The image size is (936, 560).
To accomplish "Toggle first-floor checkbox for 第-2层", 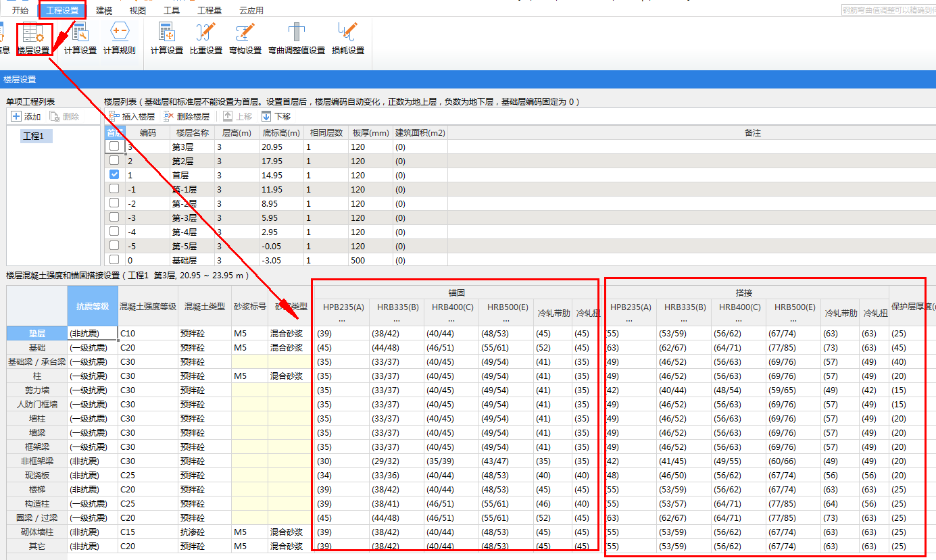I will 114,203.
